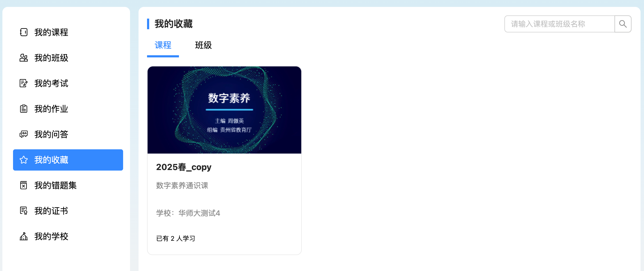644x271 pixels.
Task: Select the 课程 tab
Action: point(163,45)
